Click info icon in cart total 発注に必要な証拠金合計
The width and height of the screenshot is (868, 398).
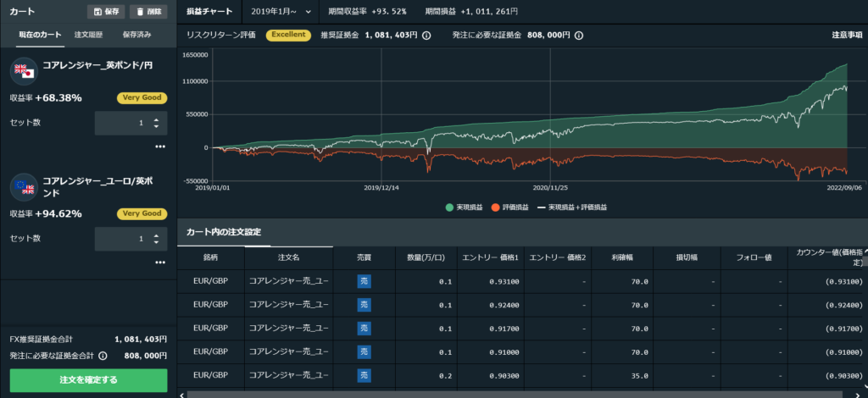pyautogui.click(x=103, y=357)
